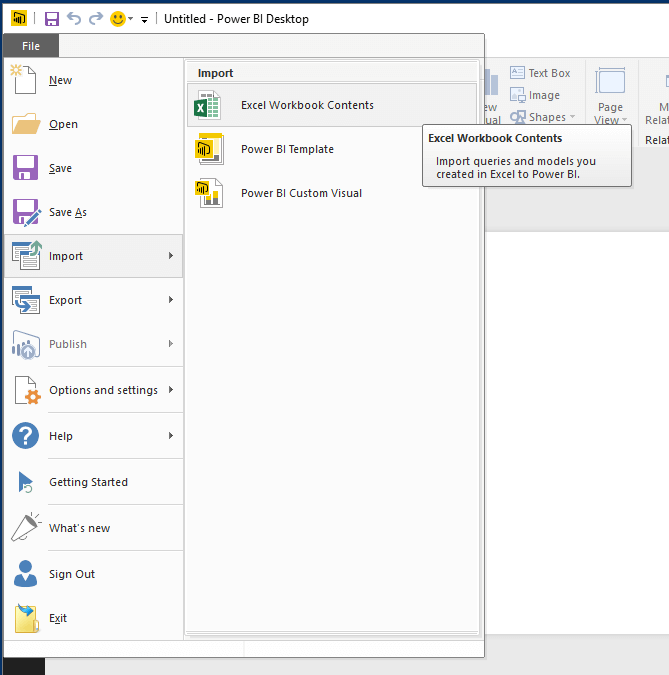This screenshot has height=675, width=669.
Task: Click the smiley feedback icon
Action: point(118,19)
